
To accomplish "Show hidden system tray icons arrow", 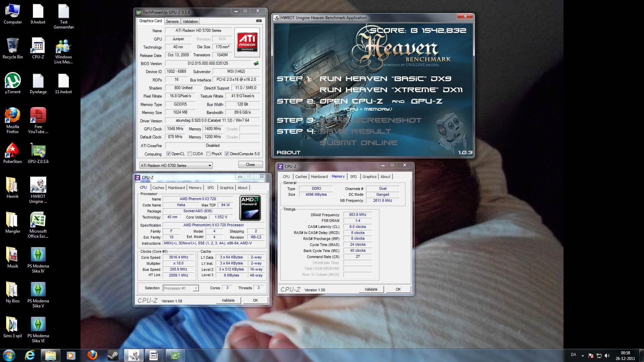I will [583, 355].
